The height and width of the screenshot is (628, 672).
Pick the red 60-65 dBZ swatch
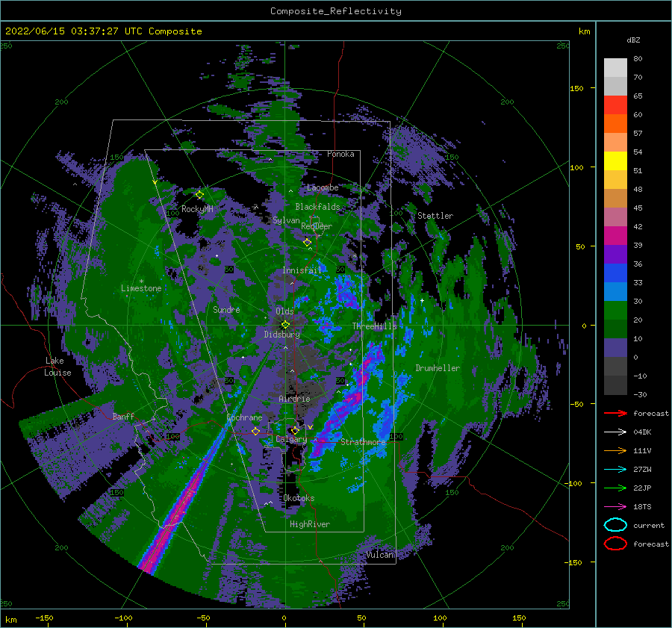[615, 105]
